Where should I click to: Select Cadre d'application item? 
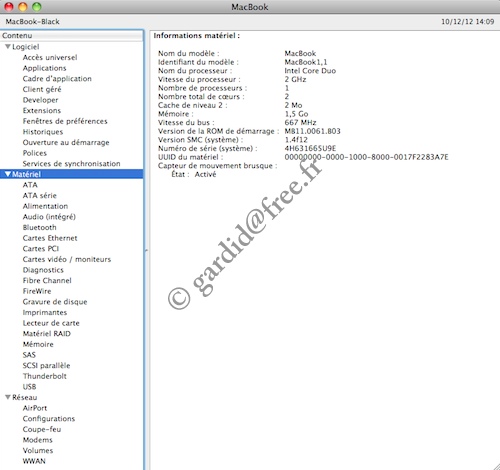[x=57, y=79]
